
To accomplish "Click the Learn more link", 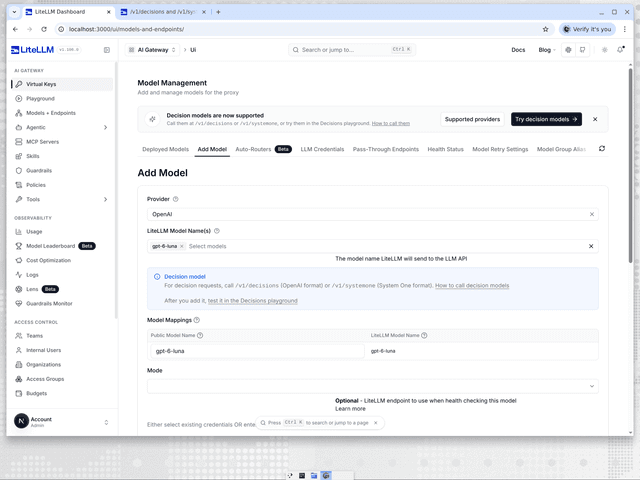I will tap(350, 409).
